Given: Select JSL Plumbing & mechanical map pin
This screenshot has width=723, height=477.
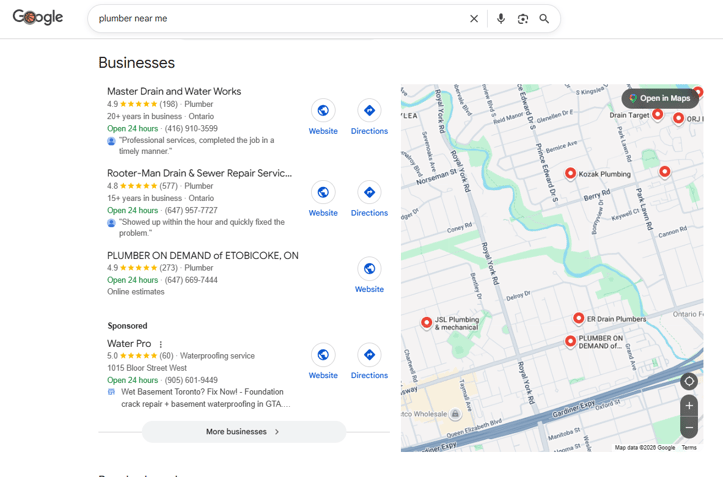Looking at the screenshot, I should tap(426, 322).
